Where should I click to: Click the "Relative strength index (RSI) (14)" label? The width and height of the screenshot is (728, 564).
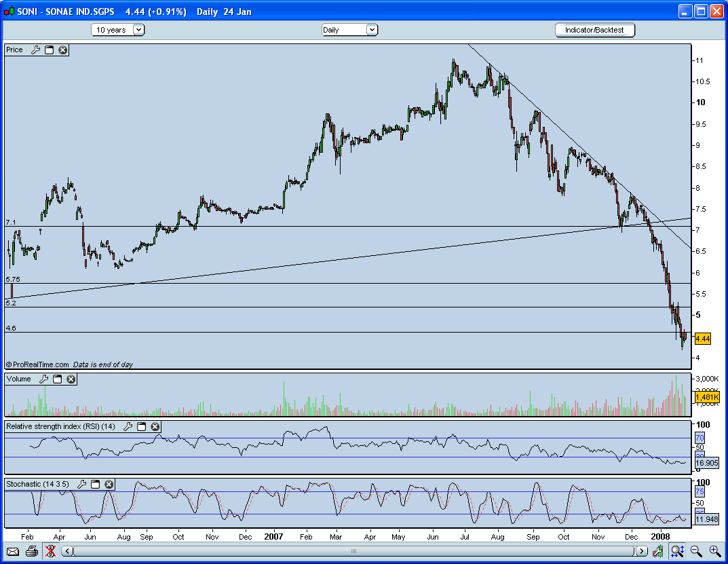click(x=61, y=426)
